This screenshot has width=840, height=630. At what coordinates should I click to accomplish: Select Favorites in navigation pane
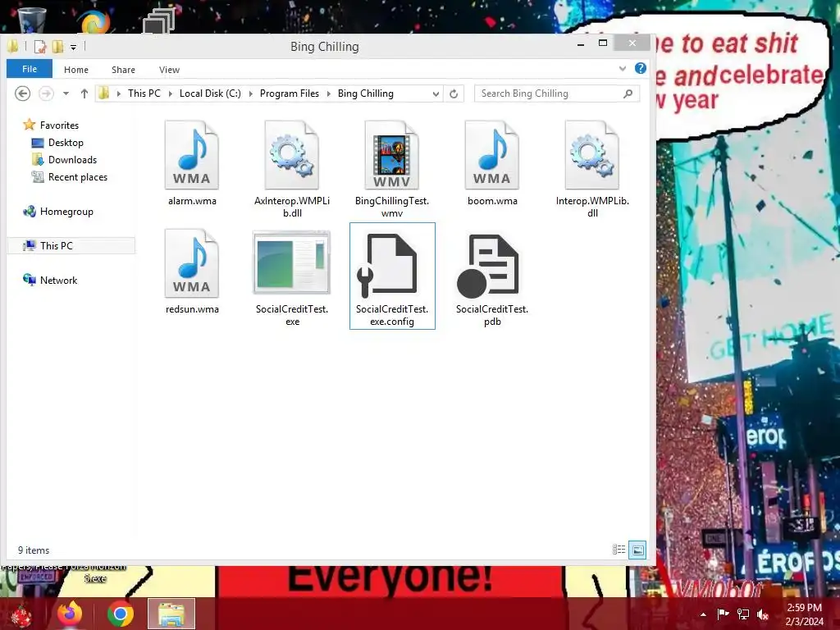point(59,126)
